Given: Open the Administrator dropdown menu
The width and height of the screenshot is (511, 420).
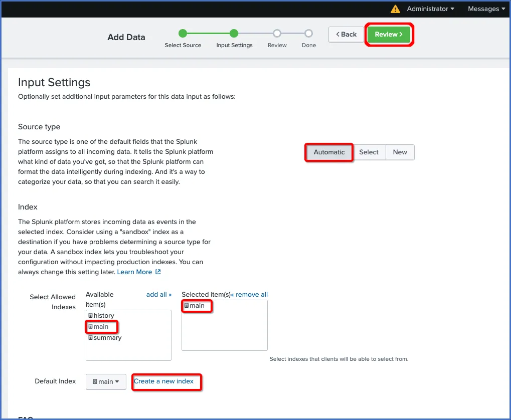Looking at the screenshot, I should point(430,9).
